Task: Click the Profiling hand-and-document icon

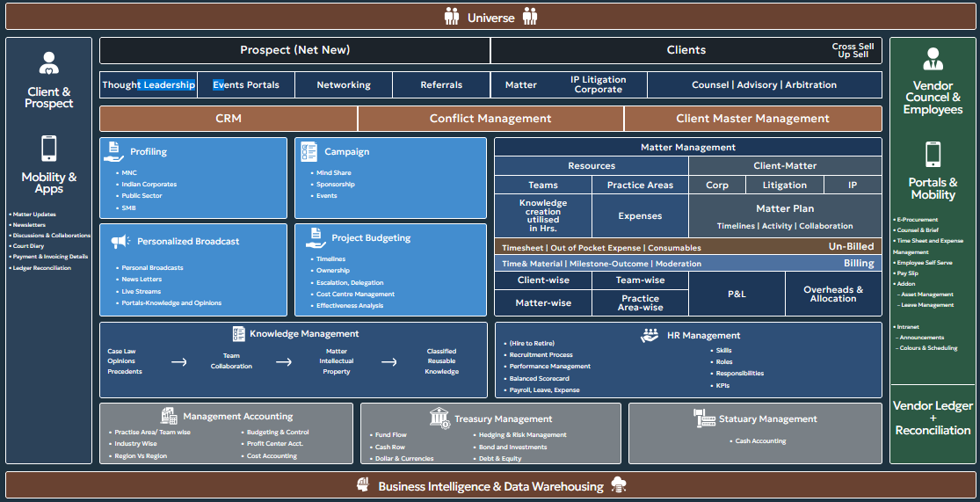Action: pyautogui.click(x=113, y=151)
